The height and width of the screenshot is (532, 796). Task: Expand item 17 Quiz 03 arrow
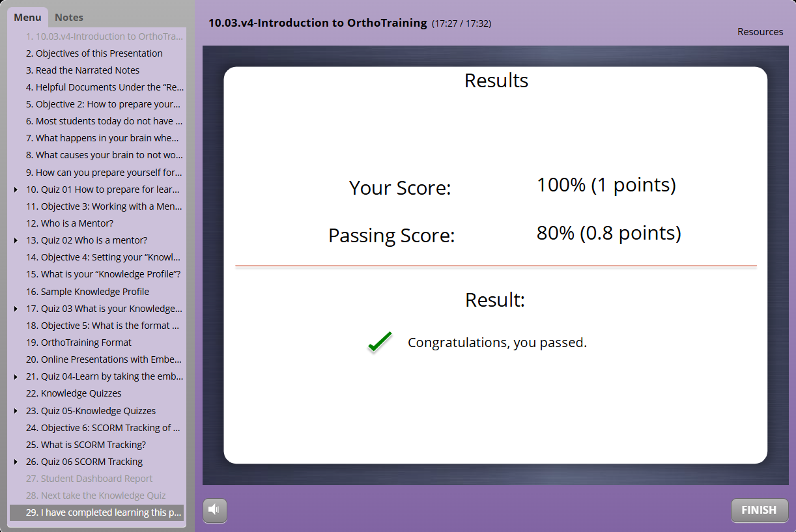(16, 309)
